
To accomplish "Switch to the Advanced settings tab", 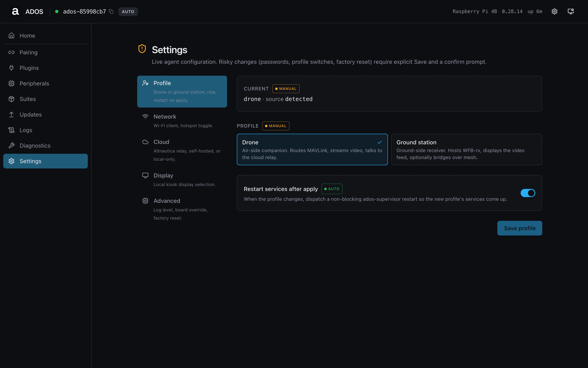I will (182, 209).
